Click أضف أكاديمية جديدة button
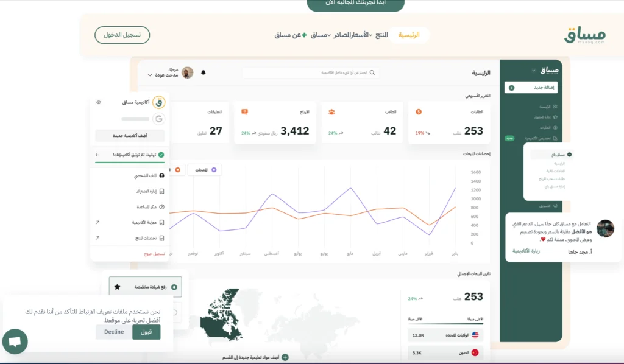Screen dimensions: 624x364 click(130, 136)
